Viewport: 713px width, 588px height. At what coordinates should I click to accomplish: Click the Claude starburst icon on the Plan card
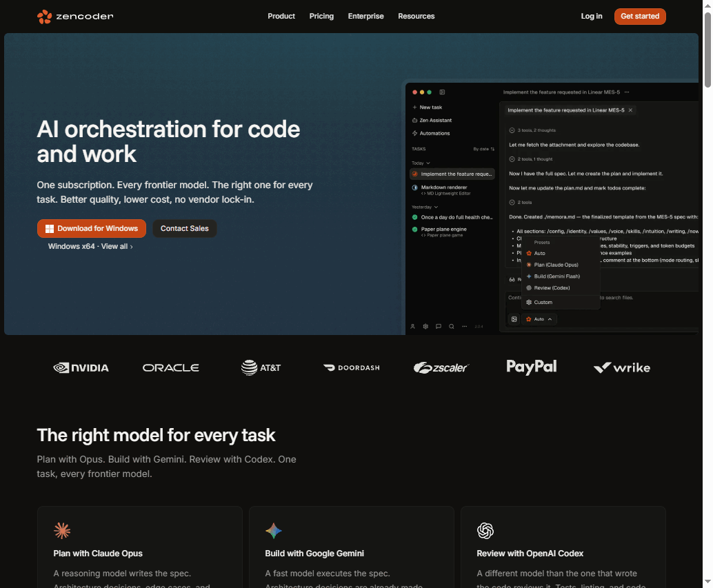click(62, 530)
